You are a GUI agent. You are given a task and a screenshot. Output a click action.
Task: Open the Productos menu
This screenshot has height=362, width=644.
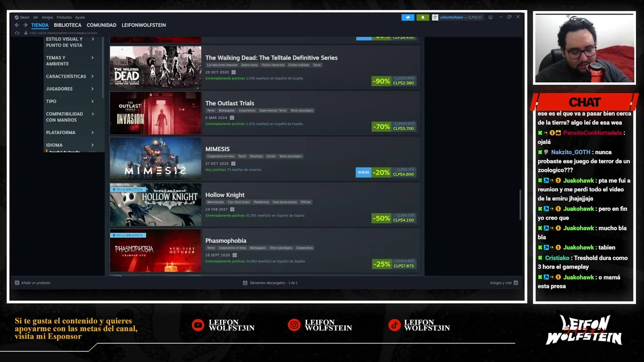click(64, 17)
